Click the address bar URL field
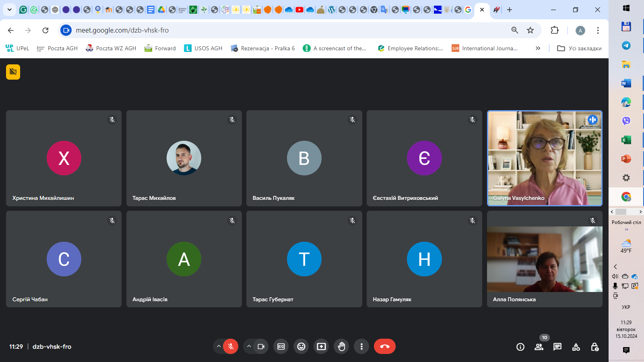Screen dimensions: 644x362 [x=282, y=30]
